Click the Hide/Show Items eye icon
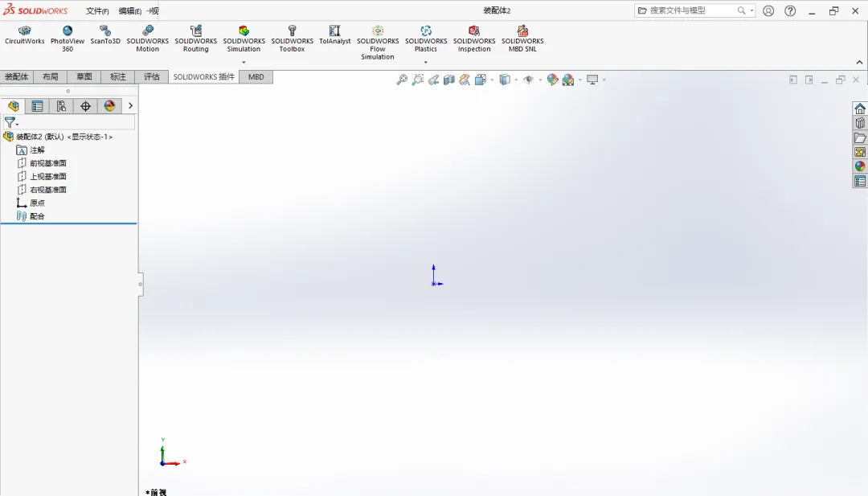Viewport: 868px width, 496px height. pyautogui.click(x=529, y=80)
